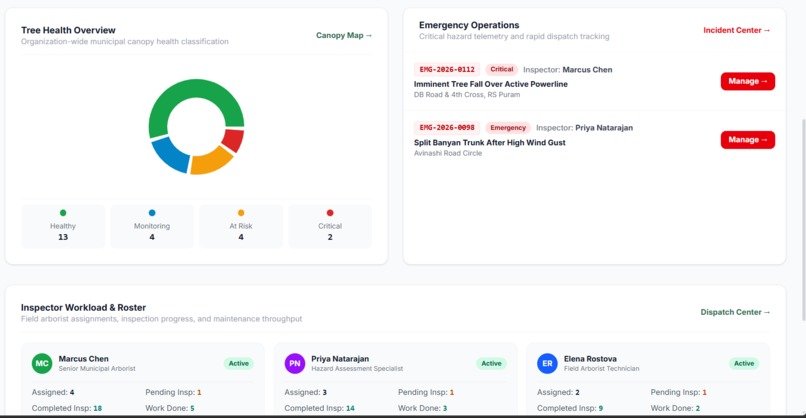Select the Monitoring 4 stat card
Viewport: 806px width, 418px height.
(152, 226)
